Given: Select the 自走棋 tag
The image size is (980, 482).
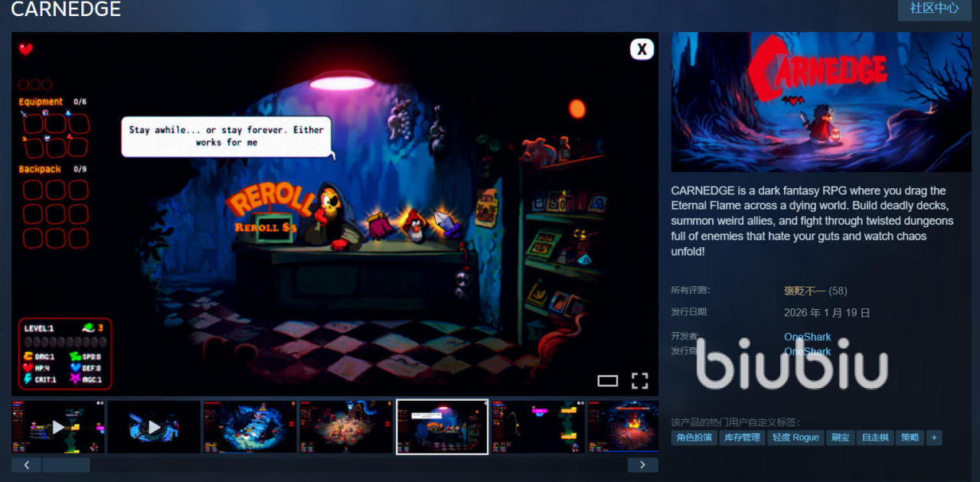Looking at the screenshot, I should 875,438.
